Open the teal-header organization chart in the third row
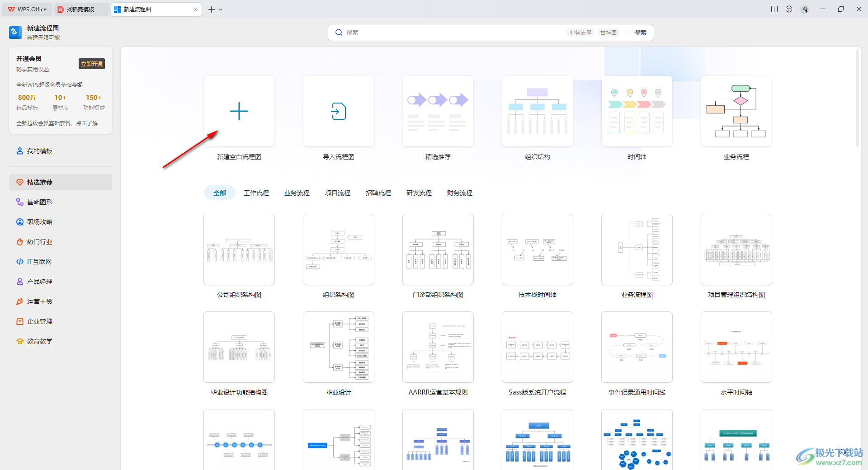 pos(736,440)
